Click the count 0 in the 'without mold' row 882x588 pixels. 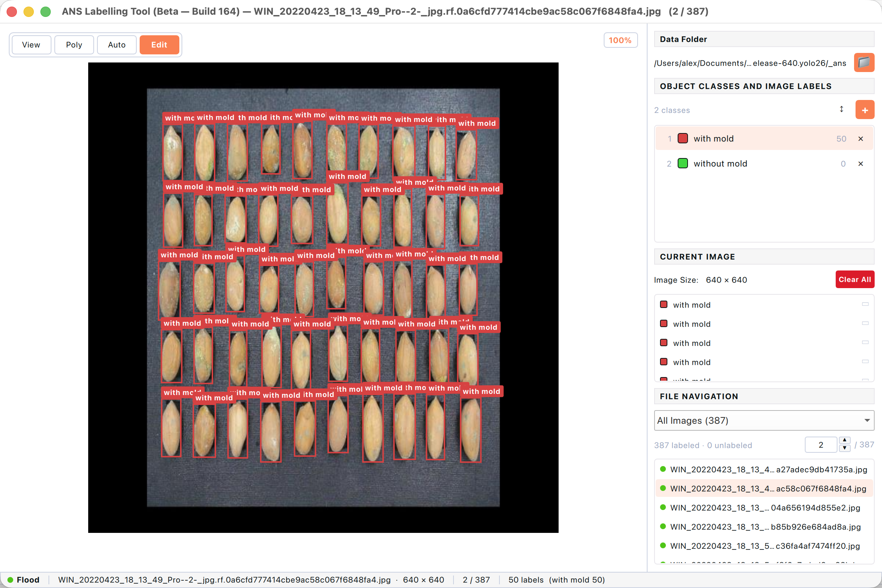pyautogui.click(x=843, y=164)
